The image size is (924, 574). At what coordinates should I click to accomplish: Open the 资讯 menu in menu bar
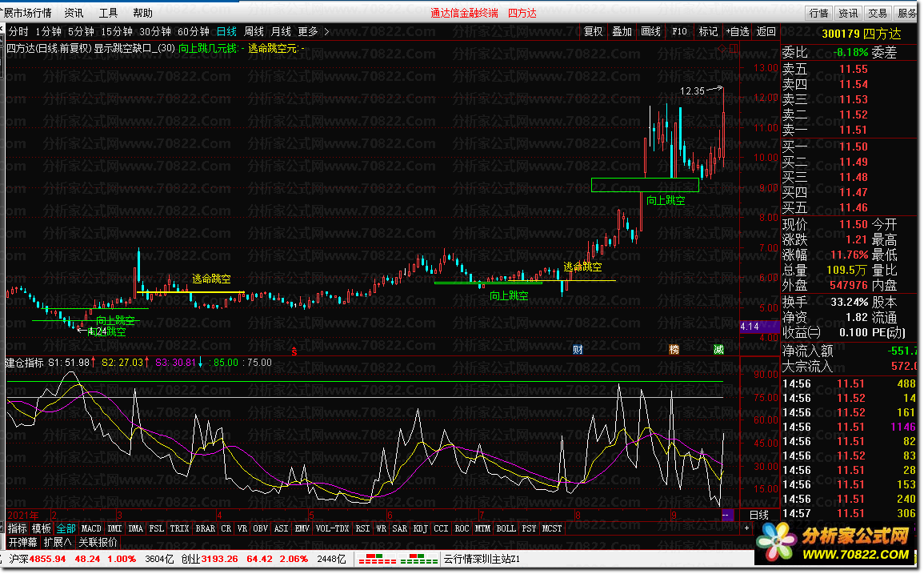[74, 12]
